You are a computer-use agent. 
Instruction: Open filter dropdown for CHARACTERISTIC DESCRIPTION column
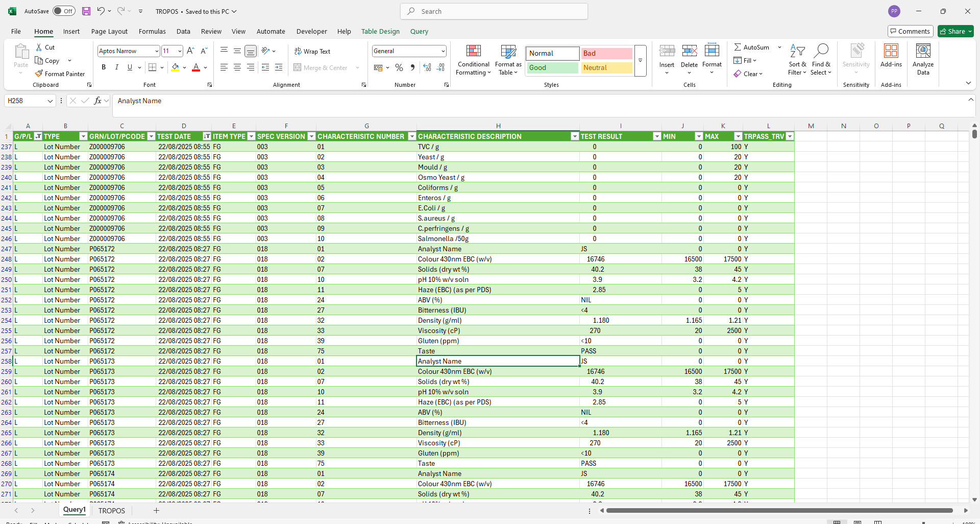(575, 136)
